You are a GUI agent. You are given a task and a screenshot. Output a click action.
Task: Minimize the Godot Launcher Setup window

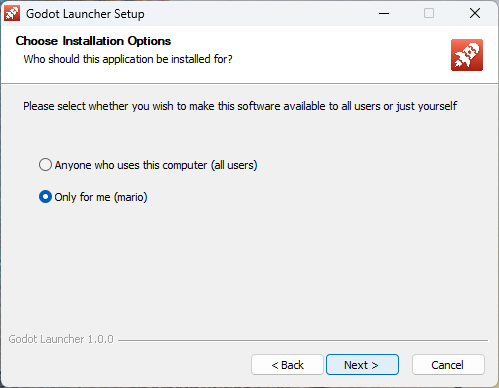click(x=384, y=14)
